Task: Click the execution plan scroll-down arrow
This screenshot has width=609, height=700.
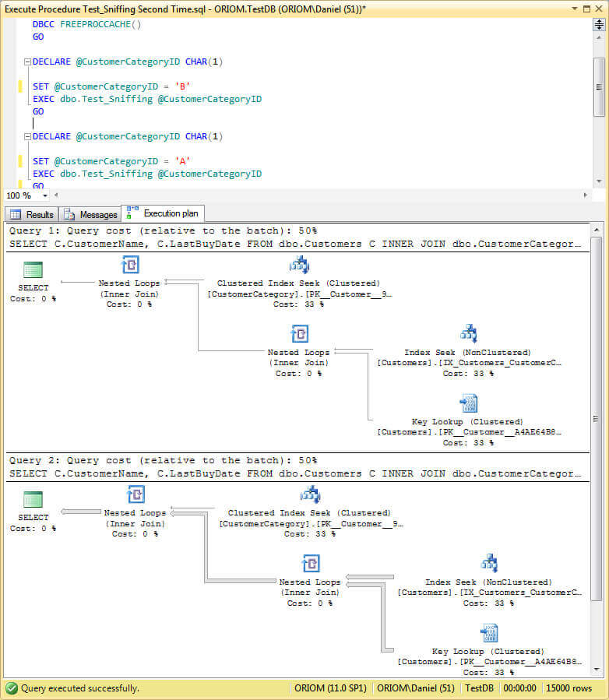Action: [596, 669]
